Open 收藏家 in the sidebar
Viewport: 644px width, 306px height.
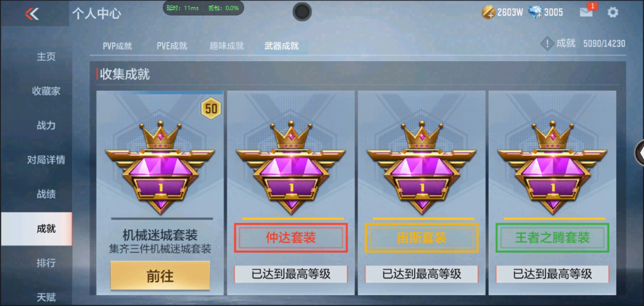[x=46, y=91]
